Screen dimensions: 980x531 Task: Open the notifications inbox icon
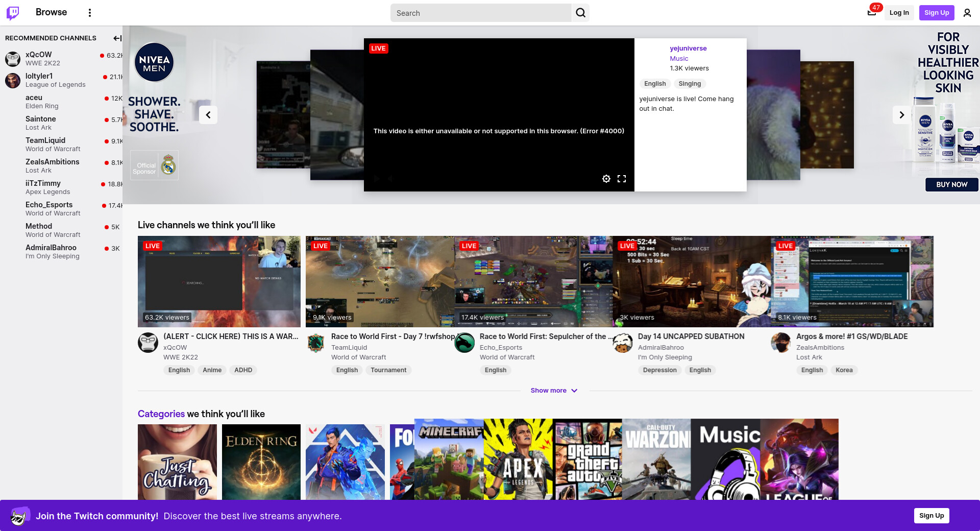tap(871, 13)
